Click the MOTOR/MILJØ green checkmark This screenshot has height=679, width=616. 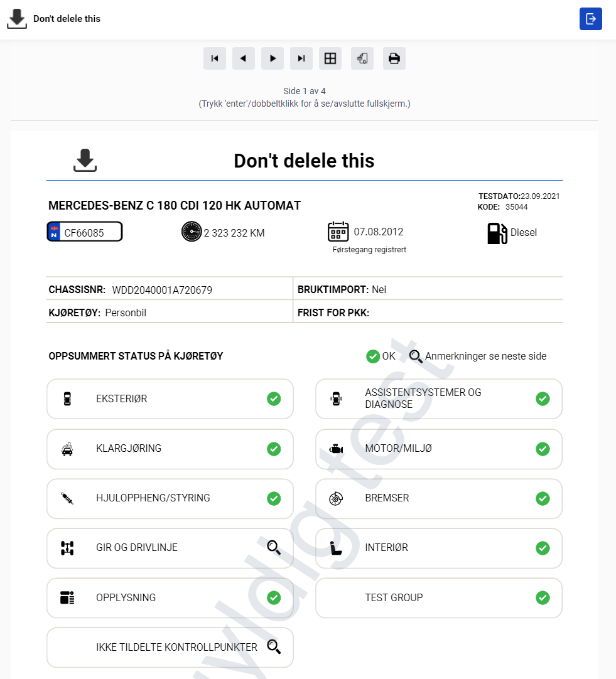click(543, 449)
